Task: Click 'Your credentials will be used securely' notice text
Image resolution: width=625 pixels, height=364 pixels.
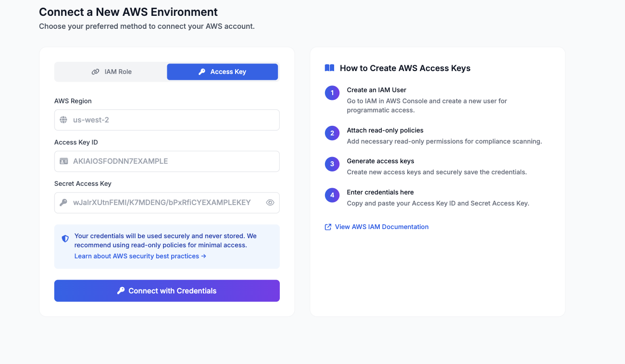Action: click(165, 241)
